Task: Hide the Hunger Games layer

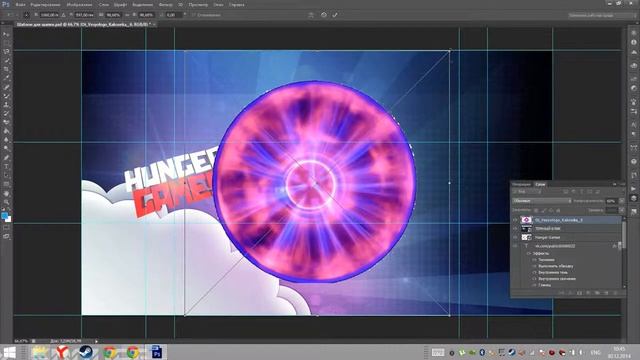Action: pos(515,237)
